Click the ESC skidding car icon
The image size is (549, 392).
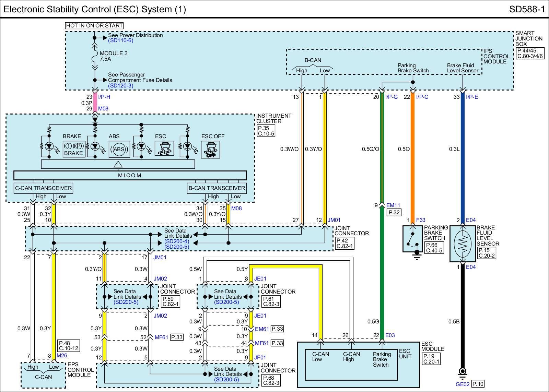[165, 149]
